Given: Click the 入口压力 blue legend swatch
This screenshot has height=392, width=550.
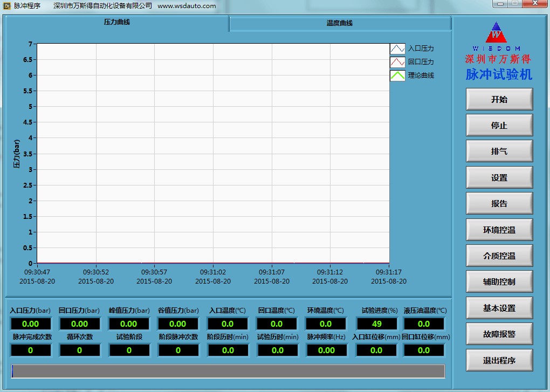Looking at the screenshot, I should (397, 49).
